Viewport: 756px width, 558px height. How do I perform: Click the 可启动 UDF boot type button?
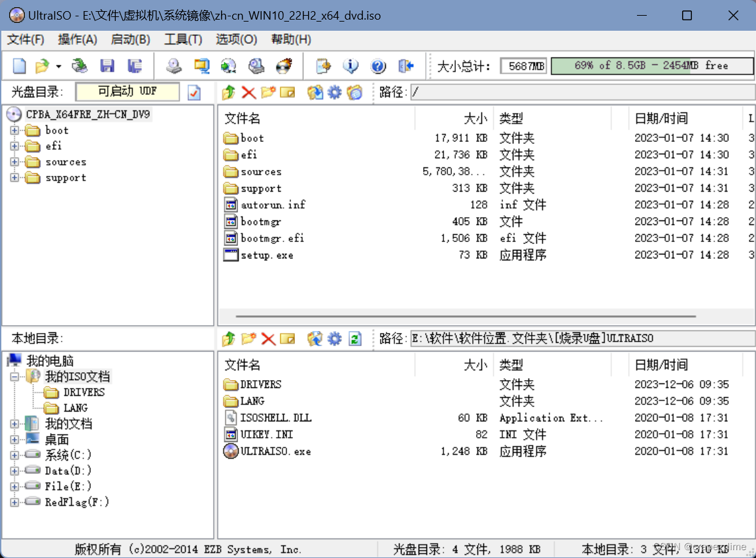(128, 92)
